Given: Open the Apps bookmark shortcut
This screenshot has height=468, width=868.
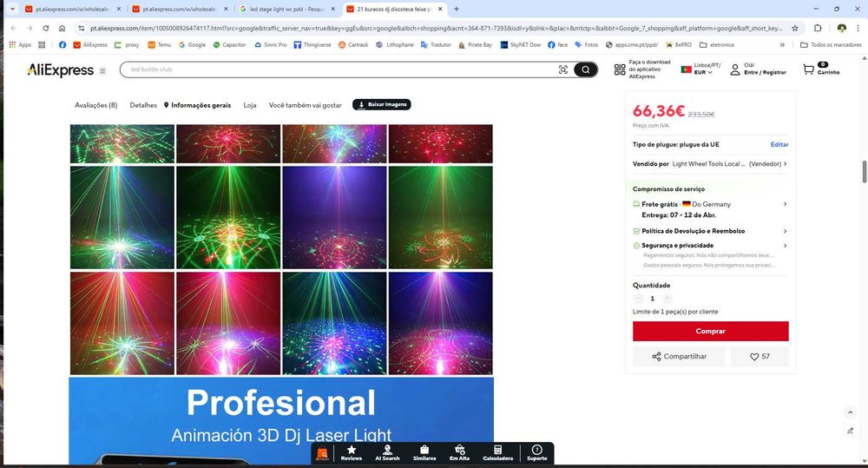Looking at the screenshot, I should pos(21,45).
